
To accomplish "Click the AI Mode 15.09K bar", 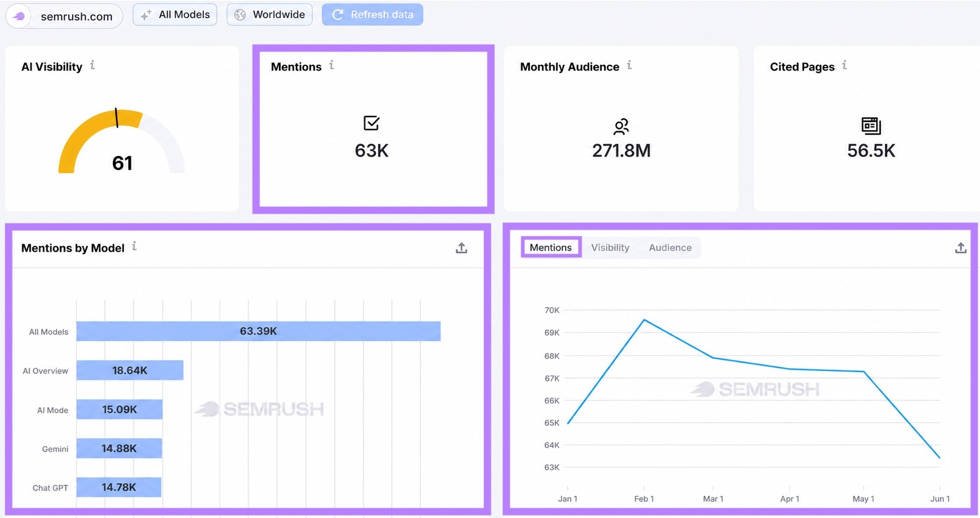I will point(120,409).
